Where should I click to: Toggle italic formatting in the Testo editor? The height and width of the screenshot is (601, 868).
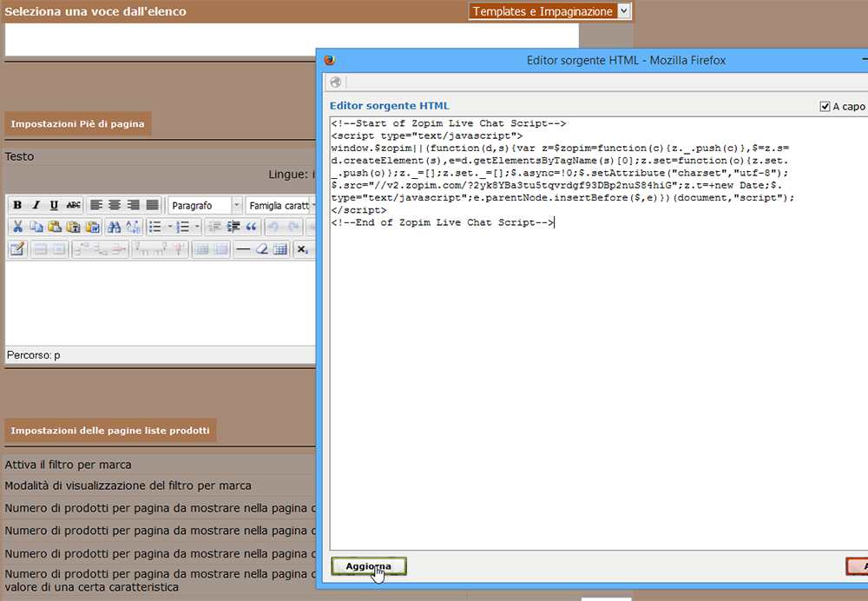(x=36, y=206)
